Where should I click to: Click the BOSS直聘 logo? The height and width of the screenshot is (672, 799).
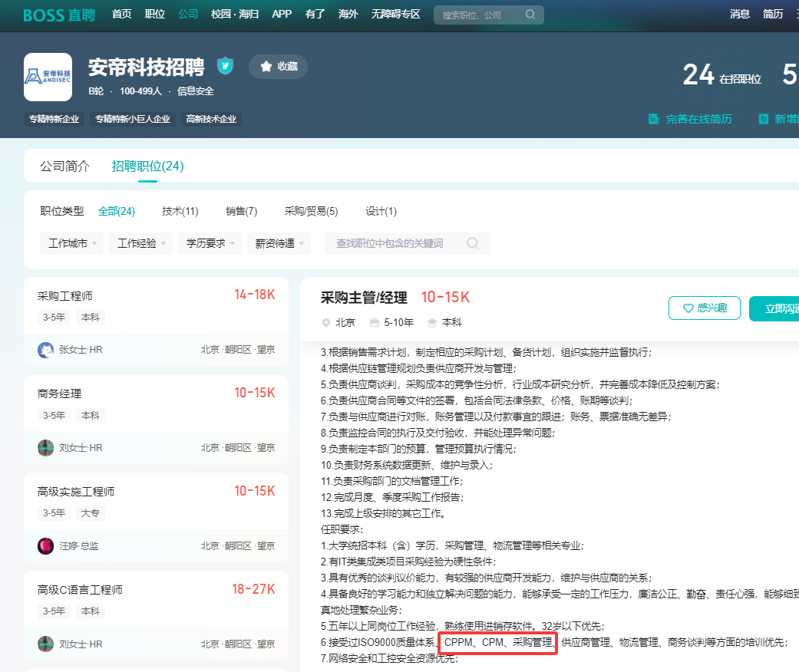pyautogui.click(x=58, y=15)
